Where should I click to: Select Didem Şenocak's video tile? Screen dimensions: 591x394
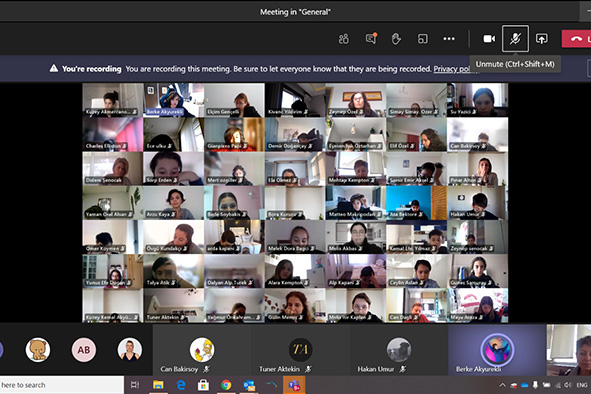coord(113,169)
